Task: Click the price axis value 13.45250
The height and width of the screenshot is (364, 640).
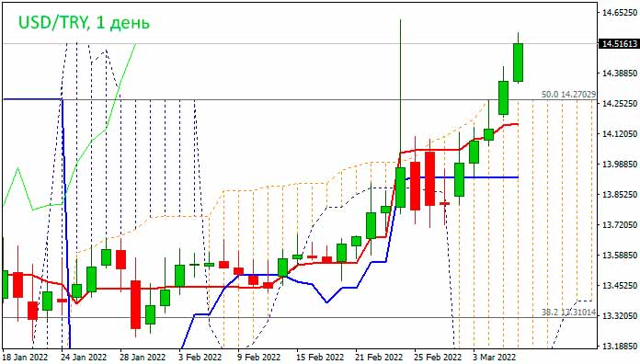Action: click(620, 285)
